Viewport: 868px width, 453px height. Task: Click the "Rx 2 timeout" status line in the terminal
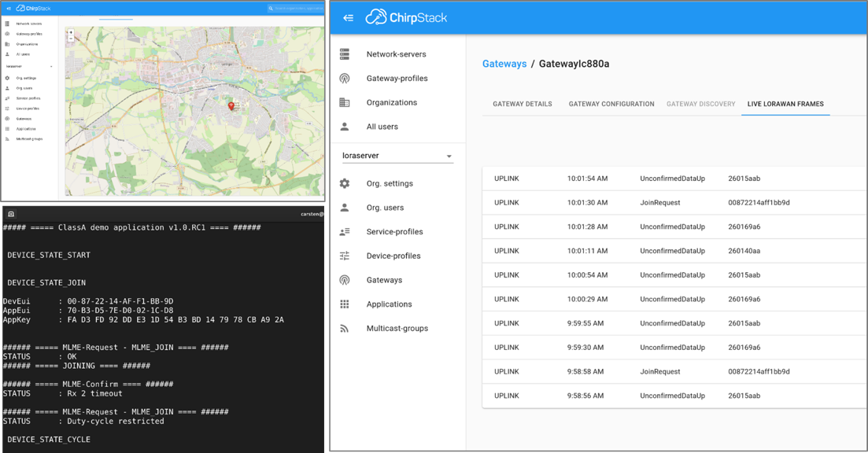[x=94, y=394]
